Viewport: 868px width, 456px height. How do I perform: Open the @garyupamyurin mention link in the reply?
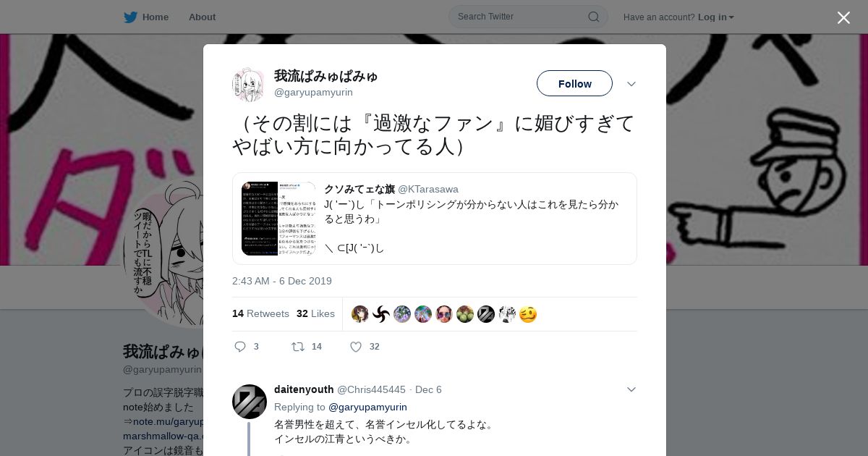click(367, 407)
